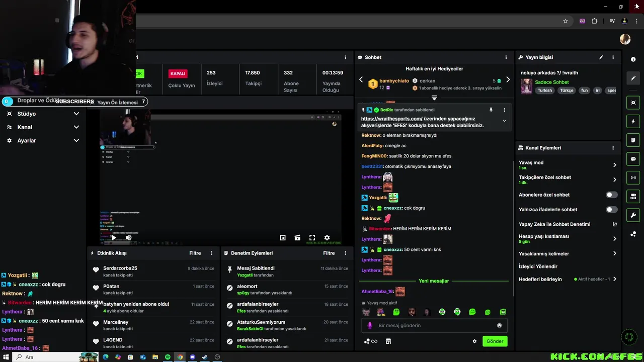This screenshot has width=644, height=362.
Task: Show previous top gifter with left arrow
Action: click(x=361, y=79)
